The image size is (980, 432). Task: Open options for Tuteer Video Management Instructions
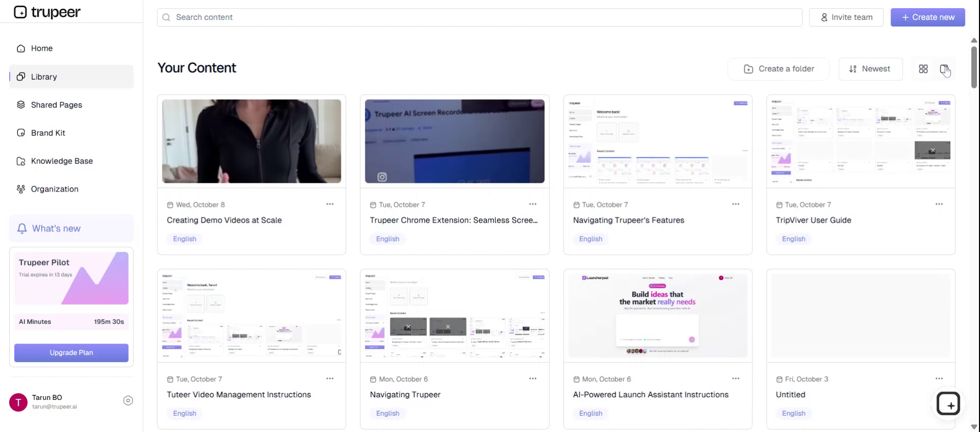click(x=330, y=379)
